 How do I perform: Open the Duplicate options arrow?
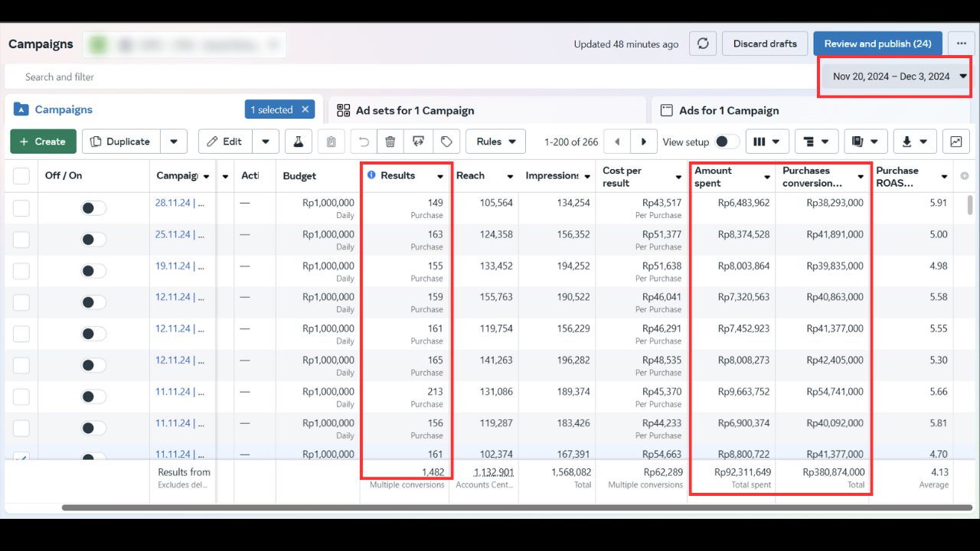[x=174, y=142]
